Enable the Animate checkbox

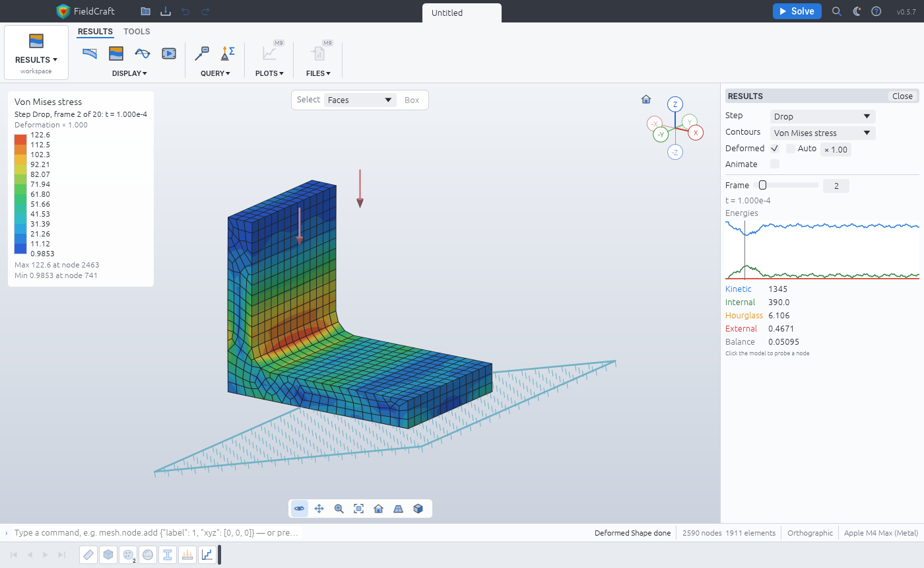pos(775,164)
